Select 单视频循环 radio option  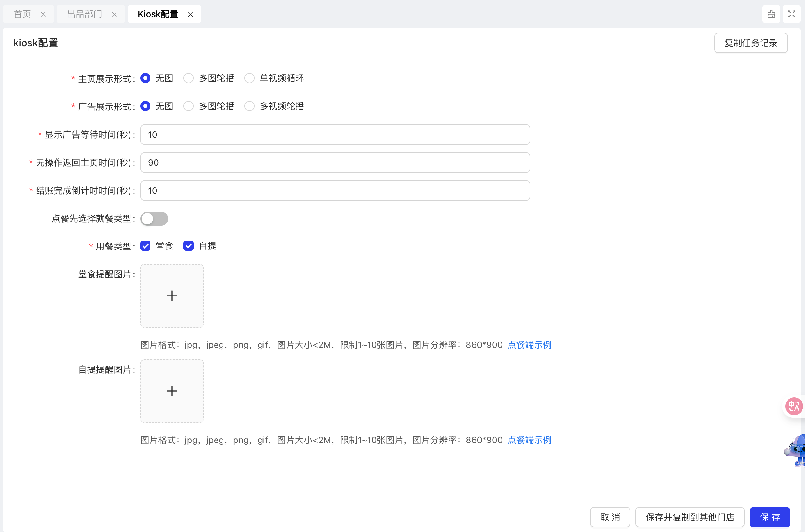click(x=250, y=78)
